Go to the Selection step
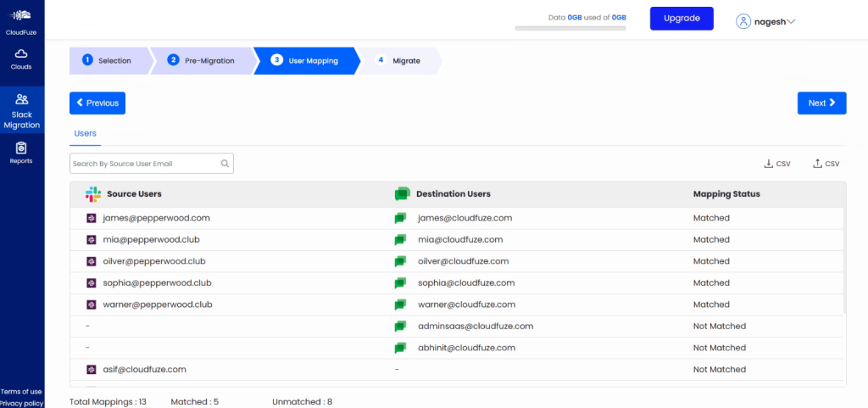Screen dimensions: 868x408 point(109,61)
